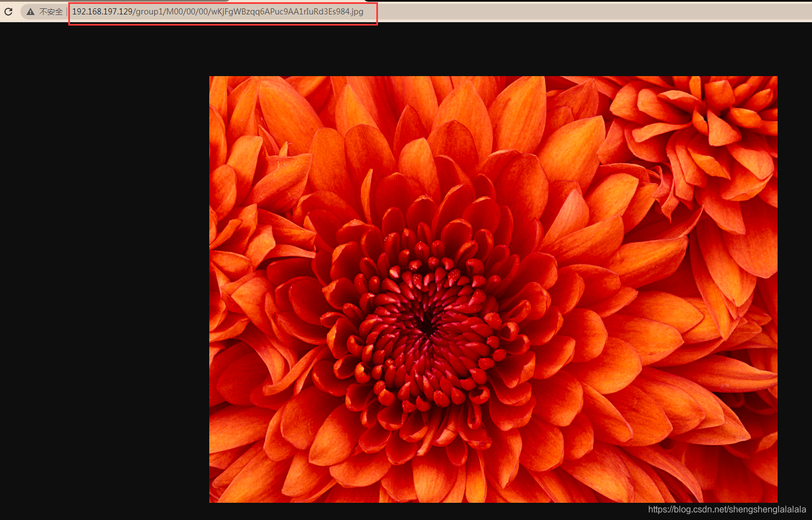Viewport: 812px width, 520px height.
Task: Open the not-secure warning triangle info
Action: click(x=31, y=12)
